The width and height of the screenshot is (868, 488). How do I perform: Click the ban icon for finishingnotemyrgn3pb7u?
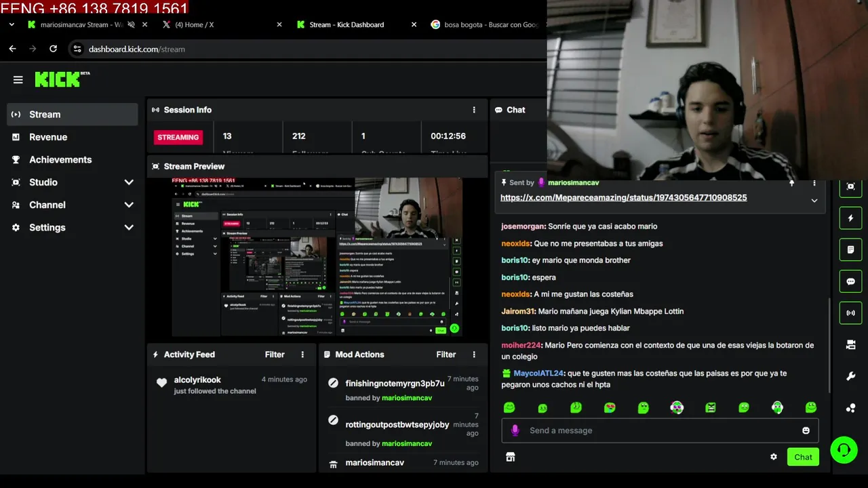tap(333, 383)
